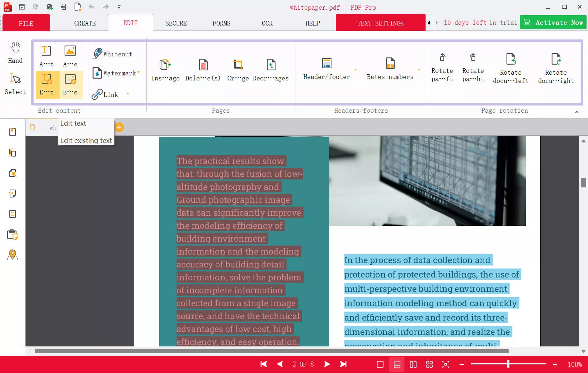
Task: Add a new document tab with plus button
Action: point(119,127)
